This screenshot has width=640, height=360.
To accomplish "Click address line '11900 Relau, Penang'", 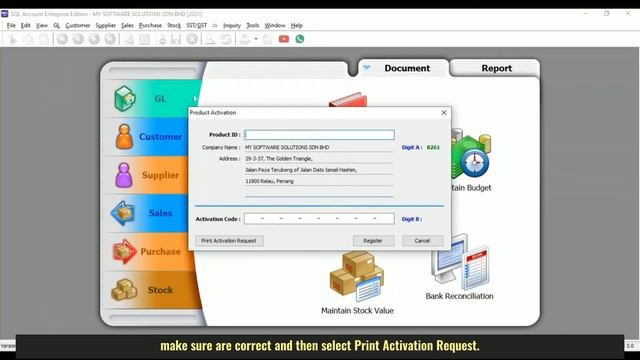I will tap(269, 181).
